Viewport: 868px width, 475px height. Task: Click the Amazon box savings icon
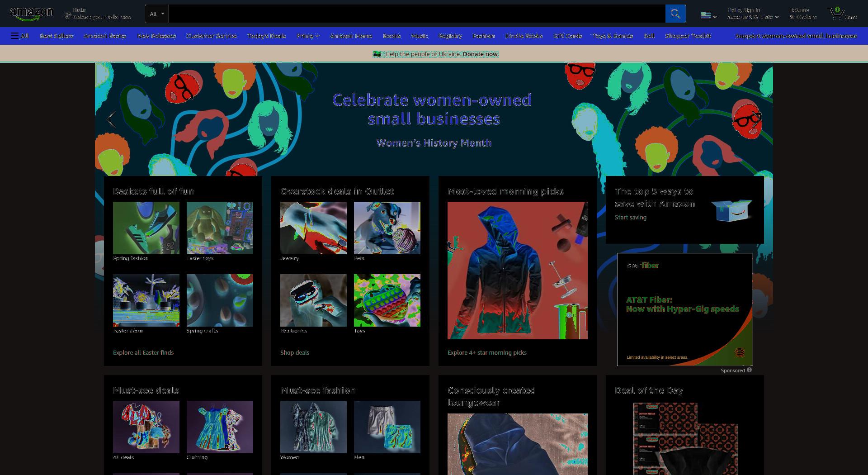point(731,210)
